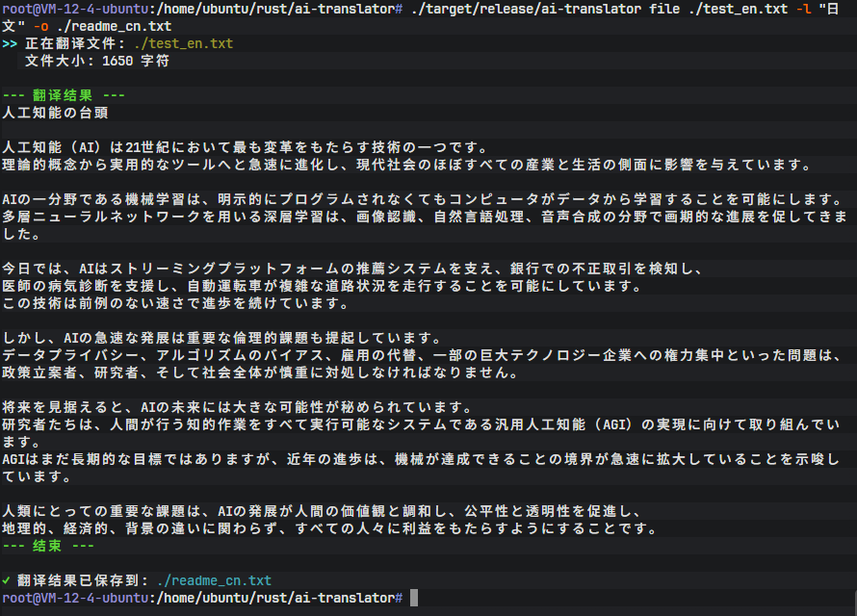Image resolution: width=857 pixels, height=616 pixels.
Task: Click the line beginning 今日では、AIはストリーミング
Action: tap(354, 269)
